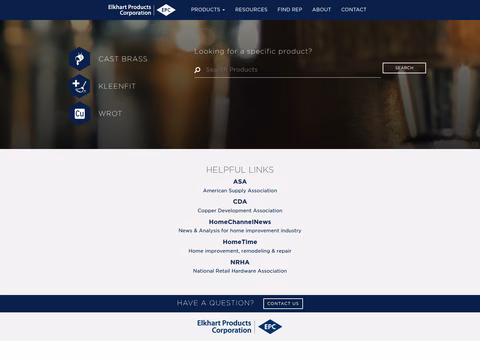This screenshot has height=360, width=480.
Task: Open the CDA helpful link
Action: (240, 202)
